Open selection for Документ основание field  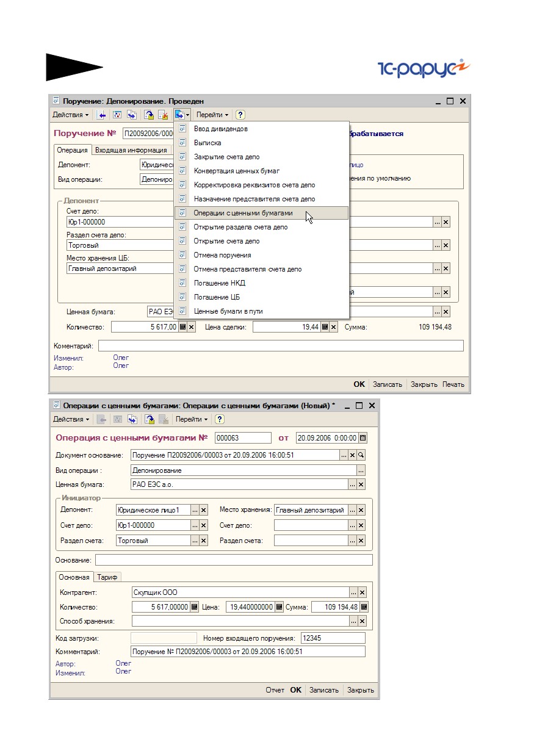coord(344,455)
